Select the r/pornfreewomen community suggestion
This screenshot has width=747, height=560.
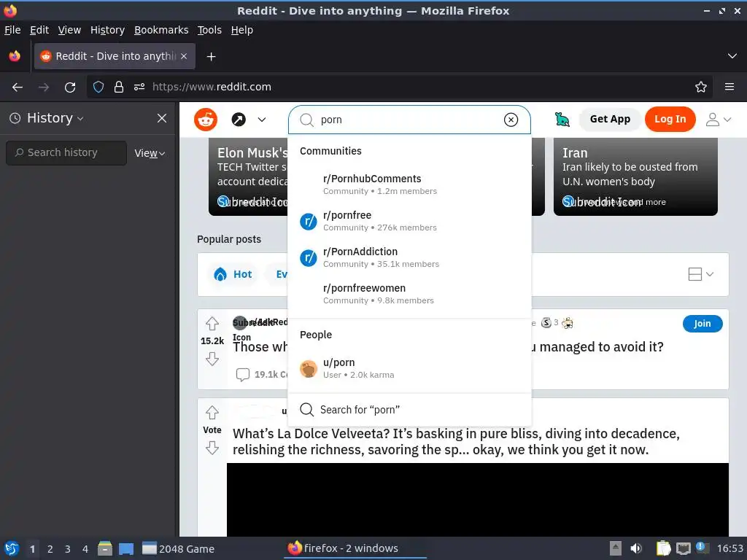(409, 294)
